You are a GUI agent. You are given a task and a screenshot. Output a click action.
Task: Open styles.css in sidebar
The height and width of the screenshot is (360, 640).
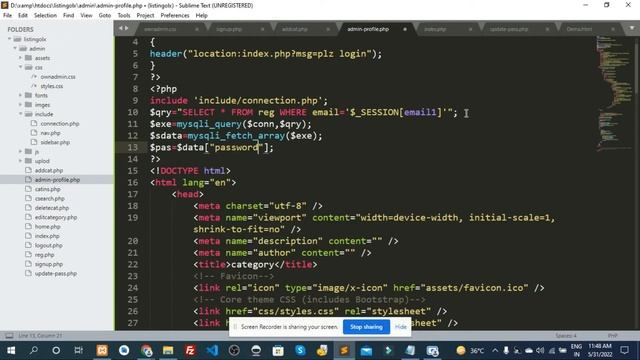pos(51,86)
